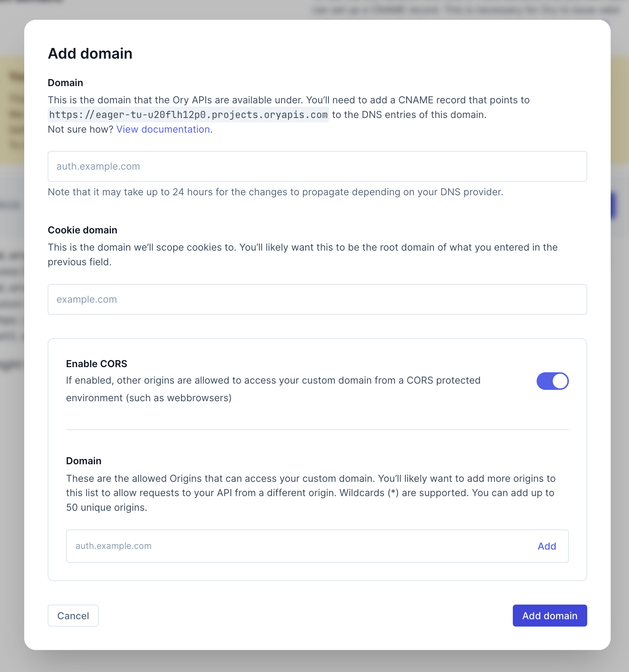The image size is (629, 672).
Task: Click Cancel to dismiss the dialog
Action: [x=73, y=616]
